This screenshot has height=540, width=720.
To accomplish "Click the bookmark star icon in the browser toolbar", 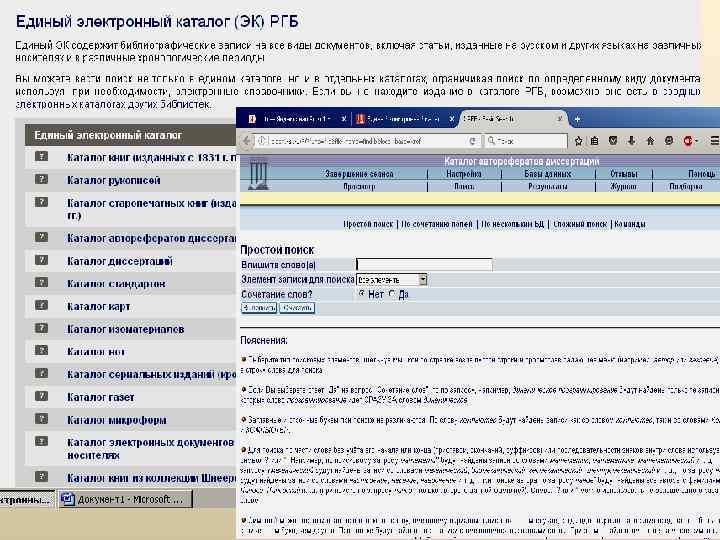I will click(579, 141).
